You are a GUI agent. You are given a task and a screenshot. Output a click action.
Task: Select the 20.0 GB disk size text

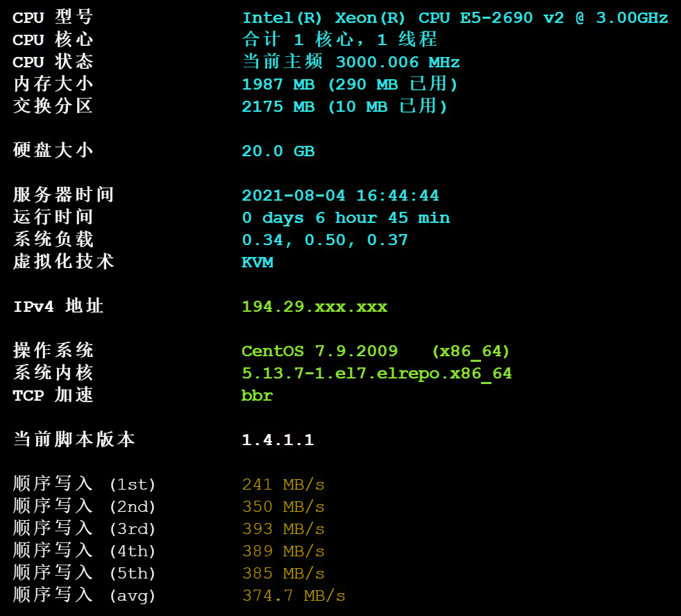[x=278, y=151]
